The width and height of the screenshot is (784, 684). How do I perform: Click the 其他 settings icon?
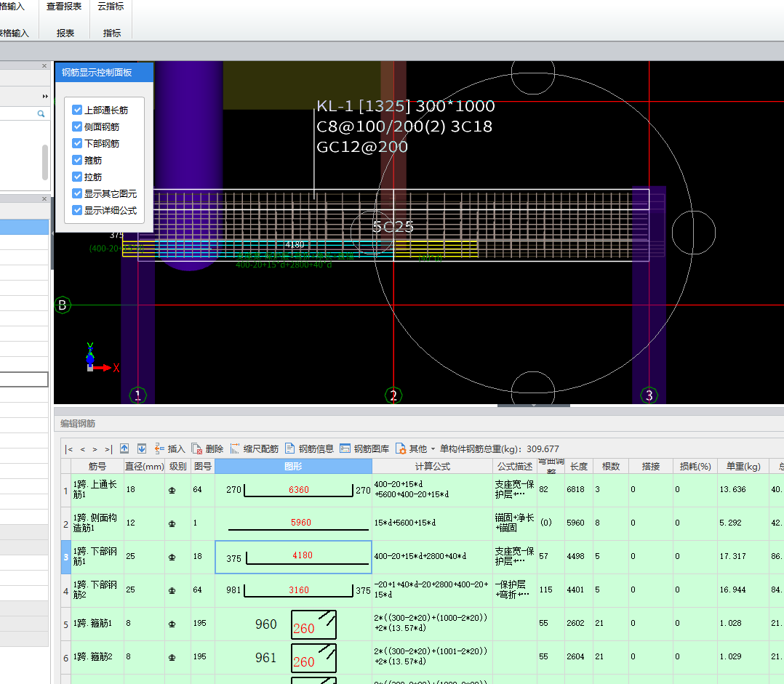(401, 448)
